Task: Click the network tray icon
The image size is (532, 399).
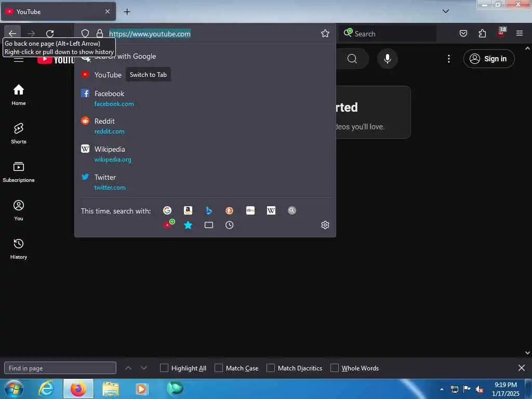Action: (454, 389)
